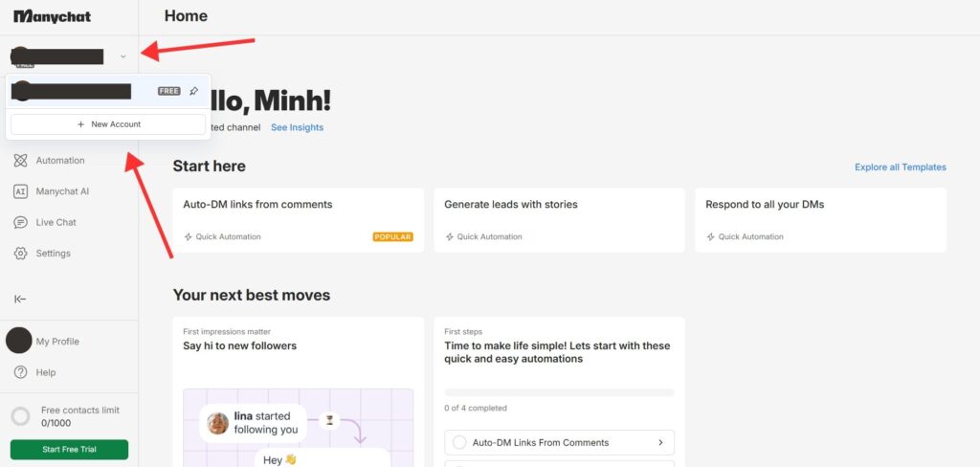This screenshot has height=467, width=980.
Task: Check Auto-DM Links From Comments circle
Action: coord(459,443)
